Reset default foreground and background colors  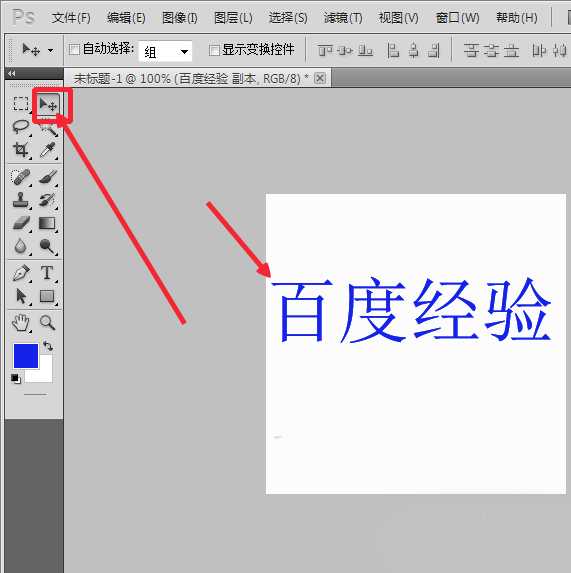[x=16, y=379]
